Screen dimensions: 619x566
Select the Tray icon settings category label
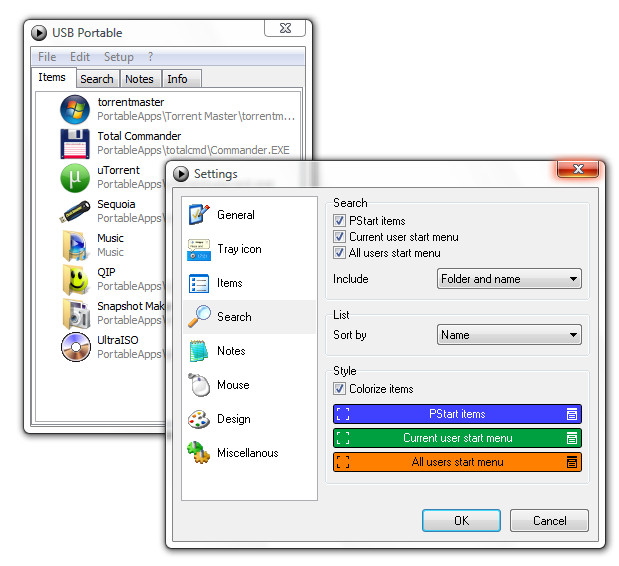tap(239, 249)
